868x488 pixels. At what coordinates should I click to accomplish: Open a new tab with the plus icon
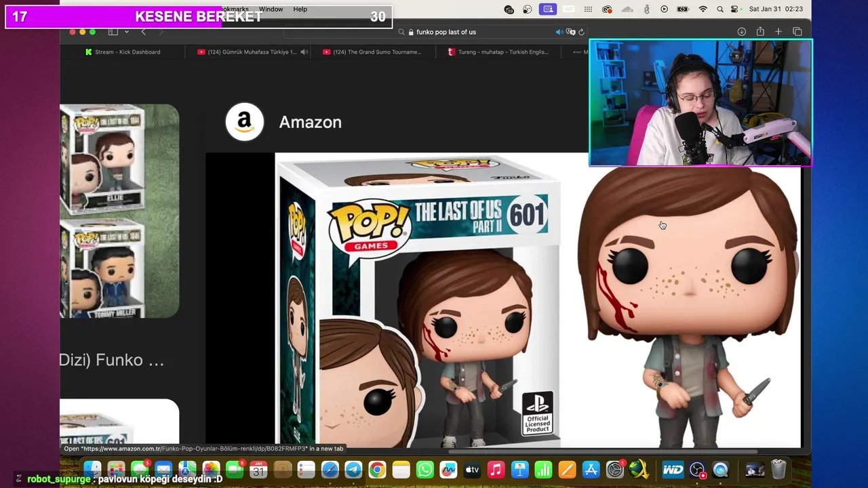(x=778, y=32)
